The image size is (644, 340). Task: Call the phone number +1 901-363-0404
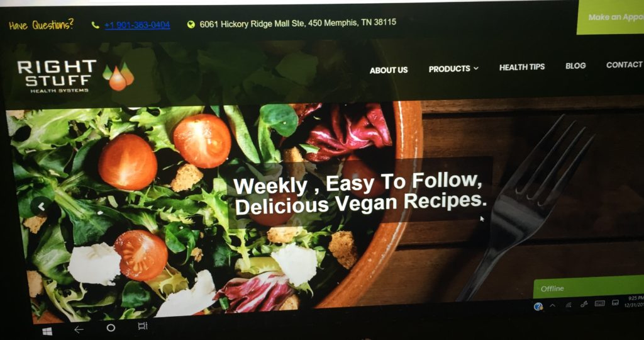tap(137, 25)
